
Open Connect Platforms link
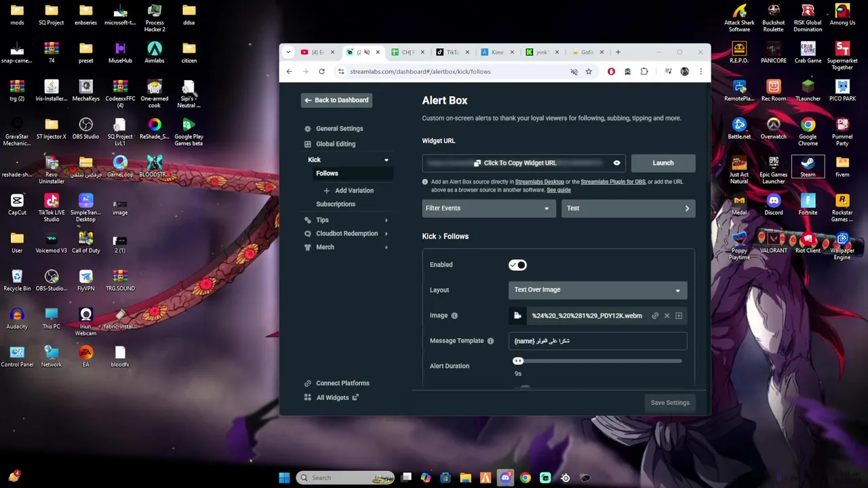336,383
